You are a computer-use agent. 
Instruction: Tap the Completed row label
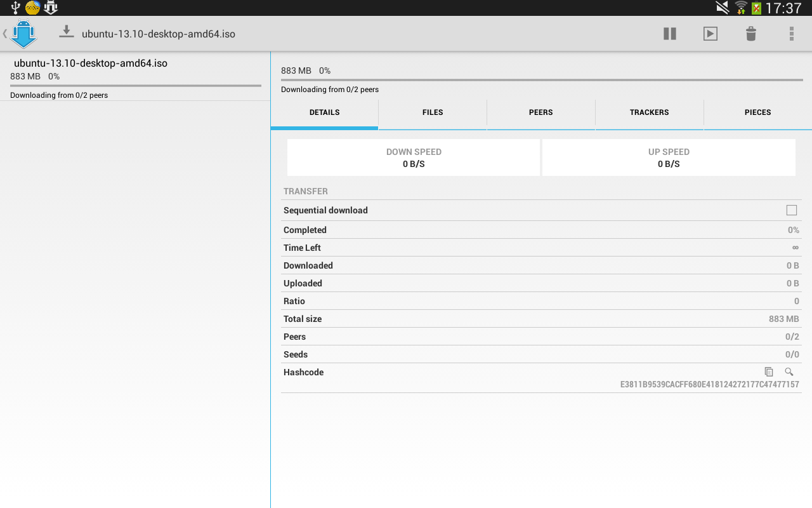click(x=305, y=230)
